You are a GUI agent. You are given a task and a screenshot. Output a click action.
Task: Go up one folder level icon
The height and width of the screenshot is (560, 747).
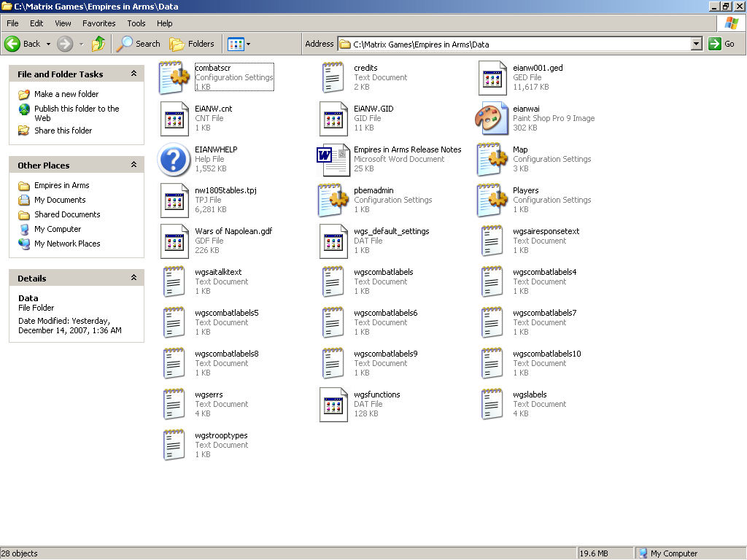click(98, 44)
